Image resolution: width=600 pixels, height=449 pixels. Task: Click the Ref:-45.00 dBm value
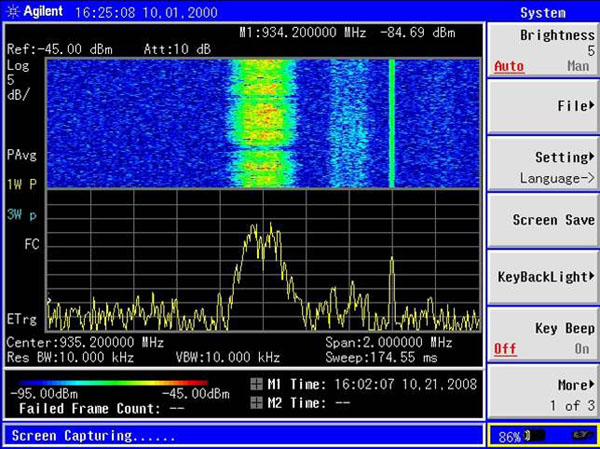(60, 50)
